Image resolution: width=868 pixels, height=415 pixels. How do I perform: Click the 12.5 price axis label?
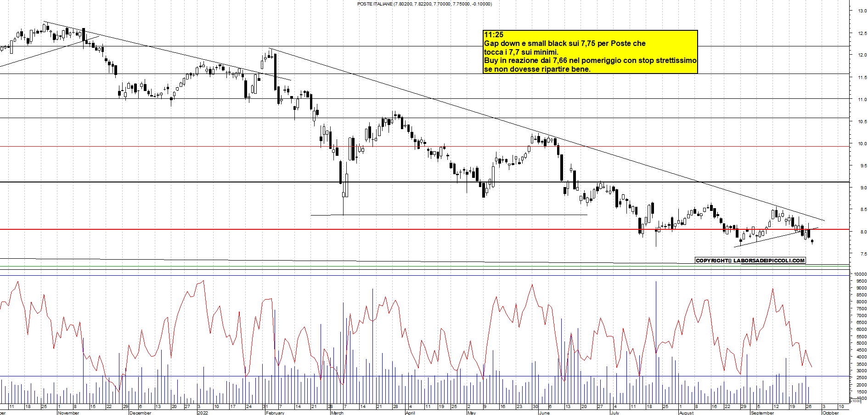pos(862,34)
